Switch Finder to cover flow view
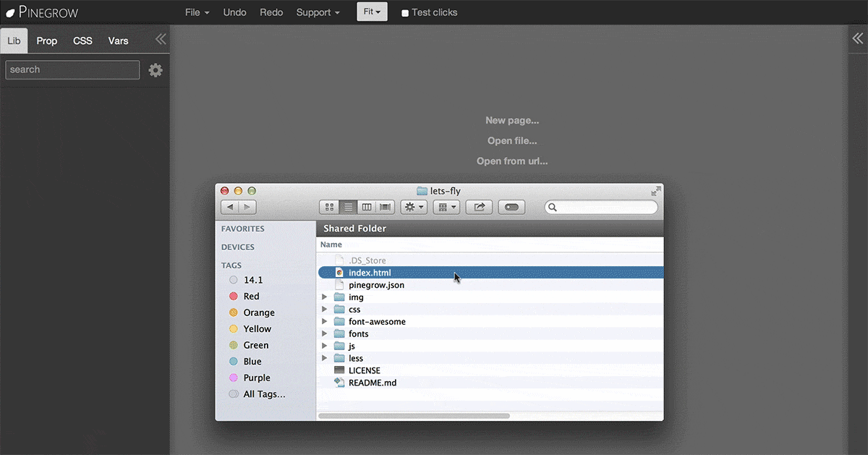The height and width of the screenshot is (455, 868). click(x=385, y=207)
